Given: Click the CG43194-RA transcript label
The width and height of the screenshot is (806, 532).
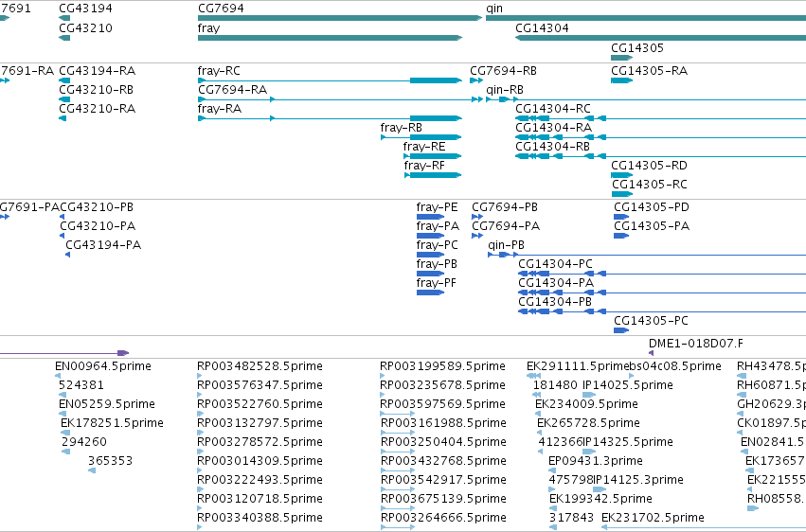Looking at the screenshot, I should point(98,71).
